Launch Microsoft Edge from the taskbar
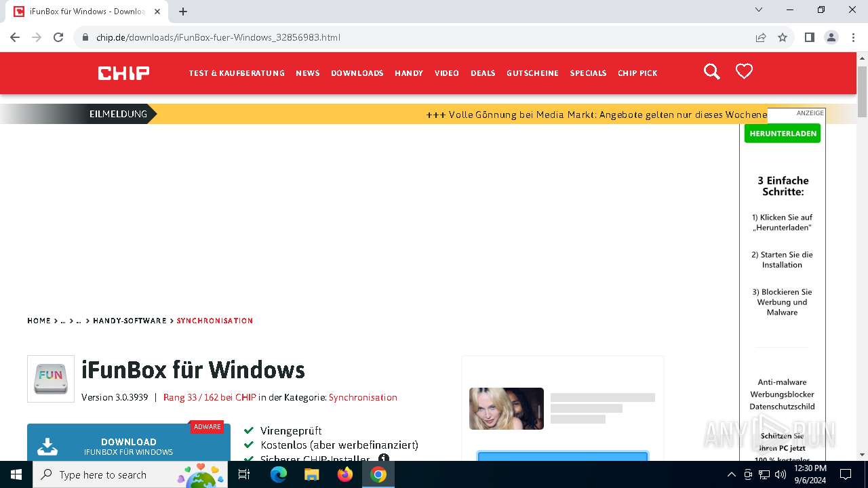Screen dimensions: 868x488 pyautogui.click(x=279, y=474)
